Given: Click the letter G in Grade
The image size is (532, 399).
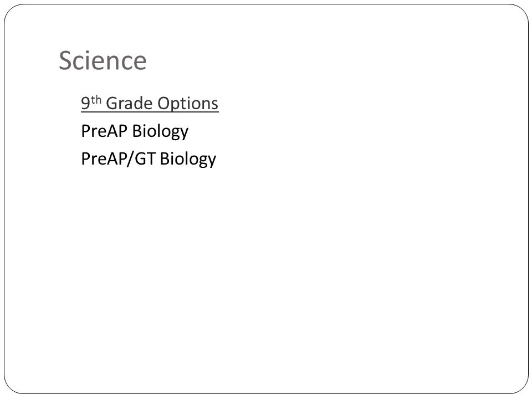Looking at the screenshot, I should 112,104.
